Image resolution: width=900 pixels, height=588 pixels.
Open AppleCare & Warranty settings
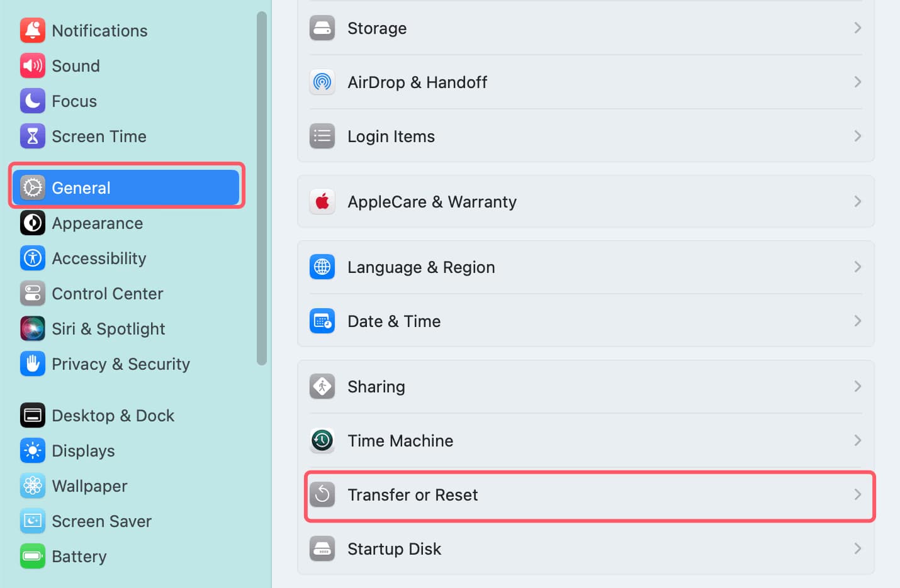432,202
